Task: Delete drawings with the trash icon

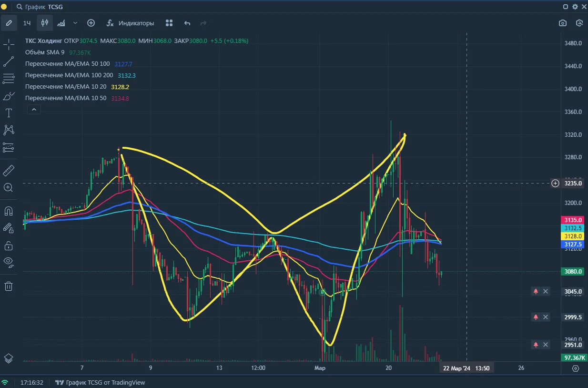Action: [9, 286]
